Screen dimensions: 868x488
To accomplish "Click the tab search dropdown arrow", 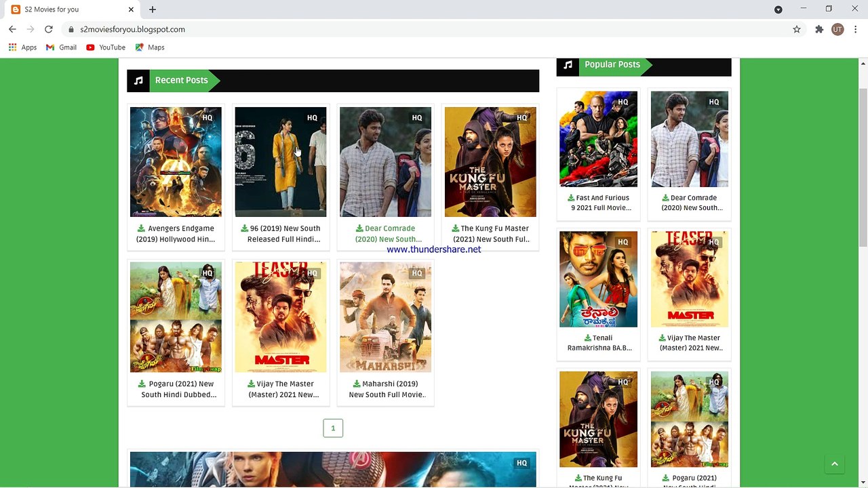I will (x=778, y=9).
